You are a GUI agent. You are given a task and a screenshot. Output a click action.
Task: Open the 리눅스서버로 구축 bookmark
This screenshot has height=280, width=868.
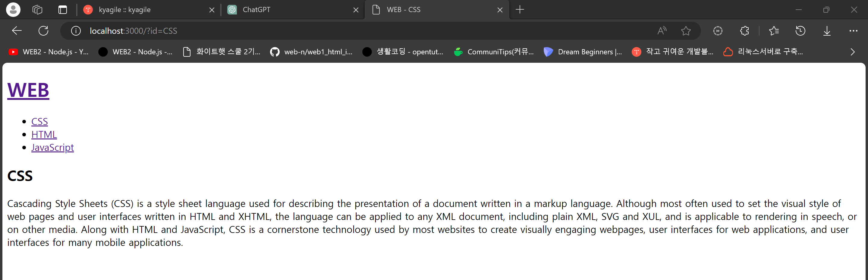[x=763, y=52]
